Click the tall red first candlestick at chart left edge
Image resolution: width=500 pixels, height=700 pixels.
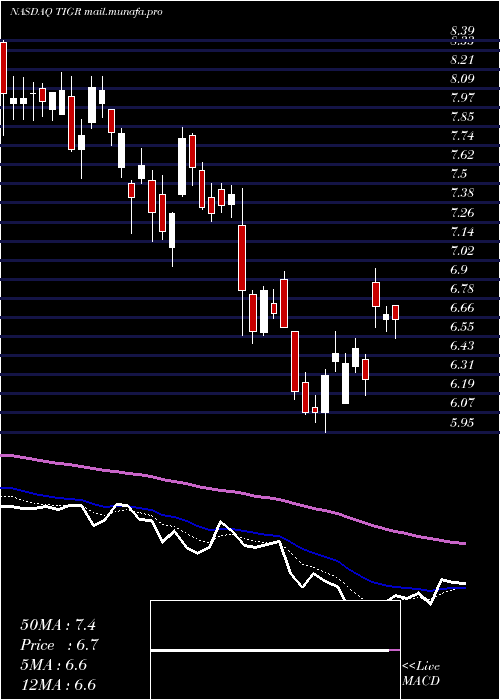click(x=3, y=67)
